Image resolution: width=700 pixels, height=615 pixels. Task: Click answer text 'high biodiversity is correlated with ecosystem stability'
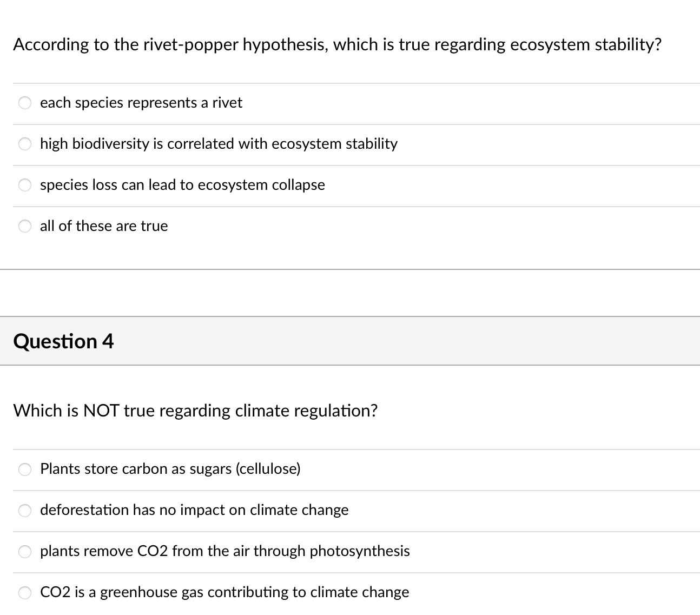coord(219,144)
